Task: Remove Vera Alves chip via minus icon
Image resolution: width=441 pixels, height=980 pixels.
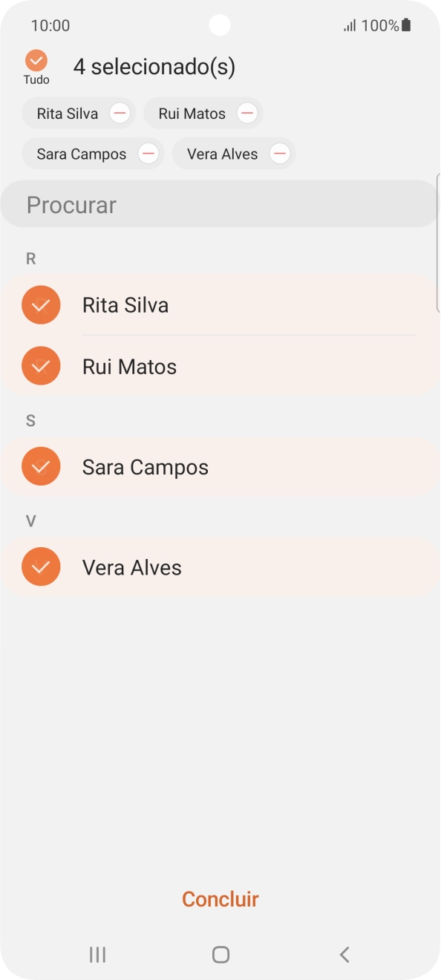Action: (279, 154)
